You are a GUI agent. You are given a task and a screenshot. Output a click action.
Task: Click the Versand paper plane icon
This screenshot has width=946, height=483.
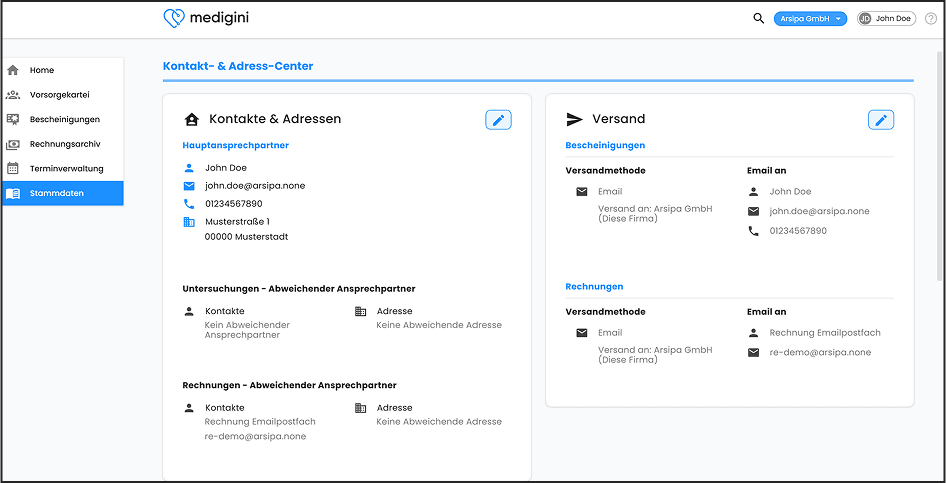tap(574, 119)
